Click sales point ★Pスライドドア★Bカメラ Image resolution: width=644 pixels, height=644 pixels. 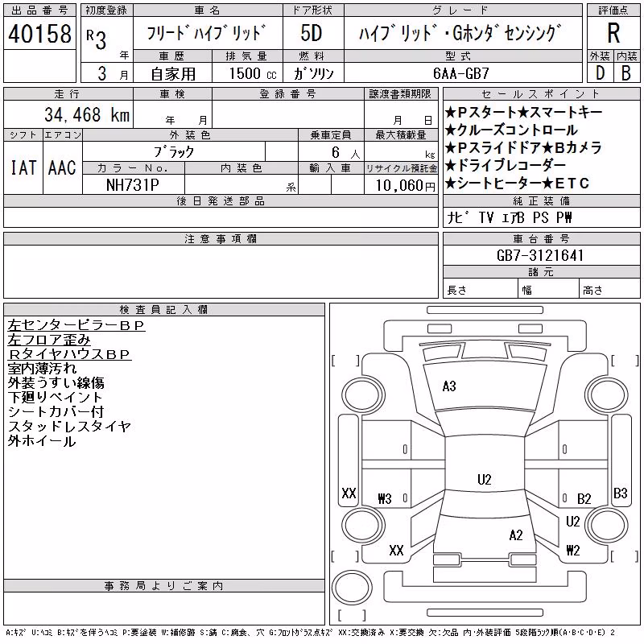[x=523, y=147]
